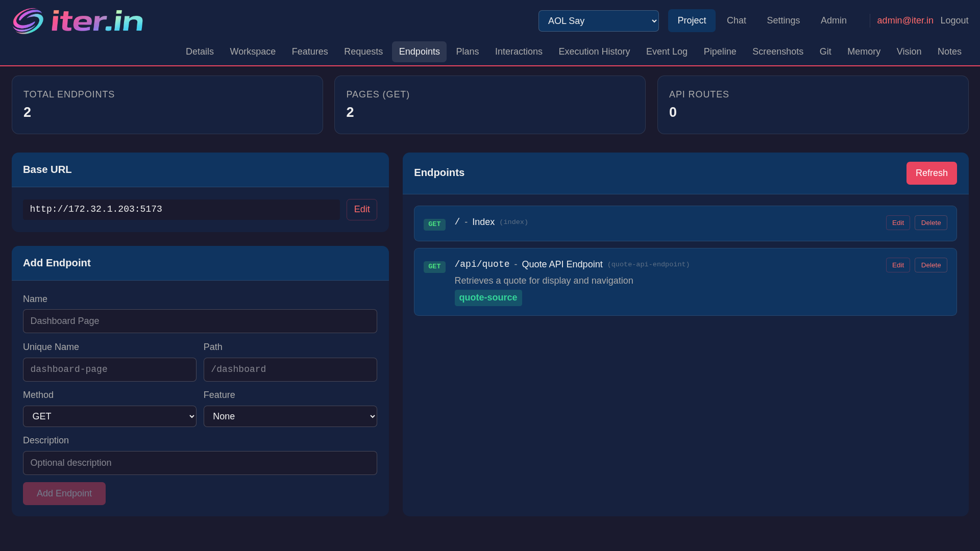Open the Git tab

click(825, 52)
